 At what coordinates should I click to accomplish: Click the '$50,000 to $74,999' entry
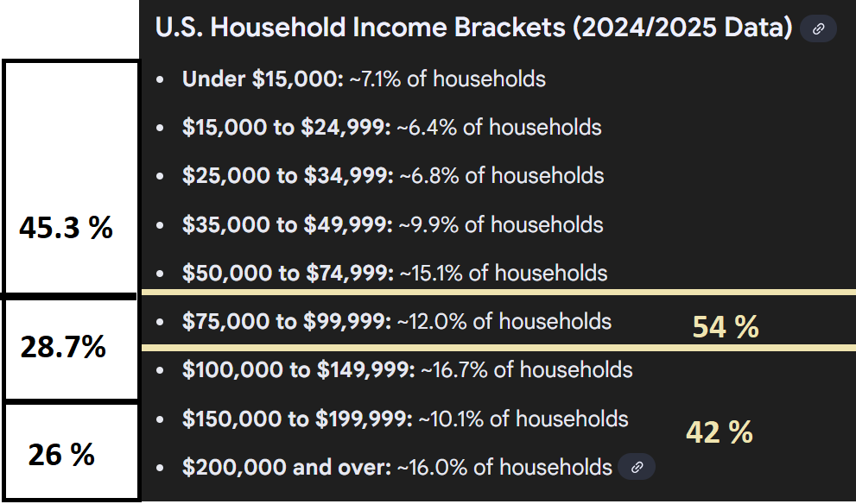tap(394, 274)
